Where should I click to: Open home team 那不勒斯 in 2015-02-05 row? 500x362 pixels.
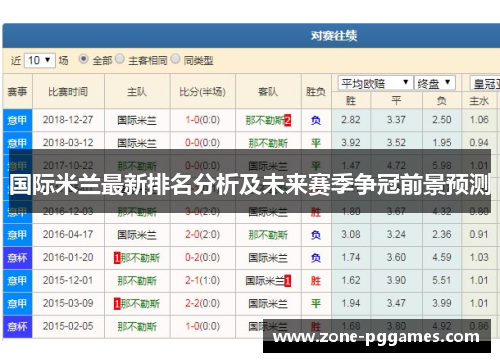coord(137,327)
